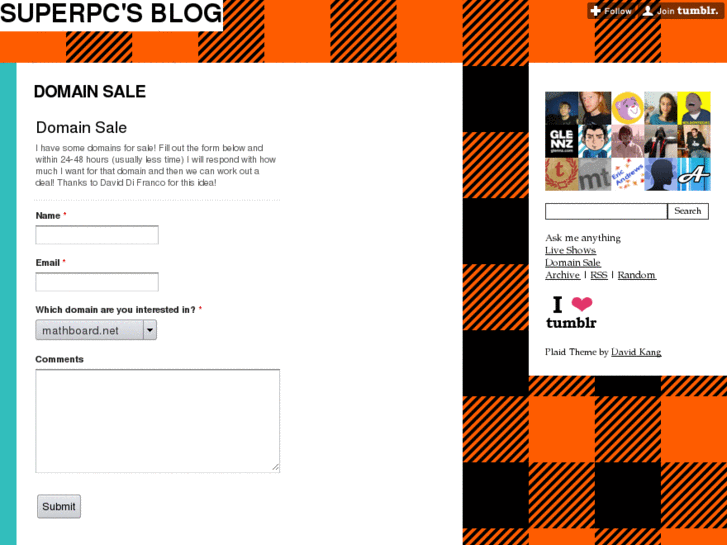Expand the domain selection dropdown arrow
Screen dimensions: 727x545
click(x=150, y=330)
